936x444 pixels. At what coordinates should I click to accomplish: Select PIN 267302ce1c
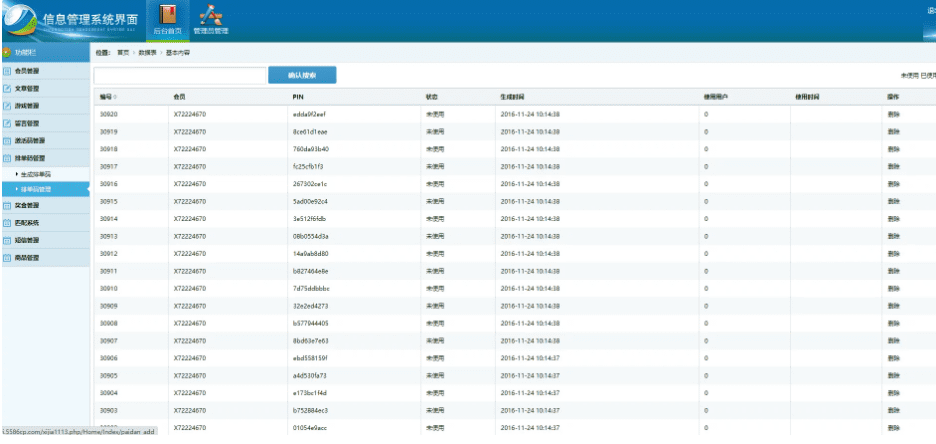click(x=310, y=184)
